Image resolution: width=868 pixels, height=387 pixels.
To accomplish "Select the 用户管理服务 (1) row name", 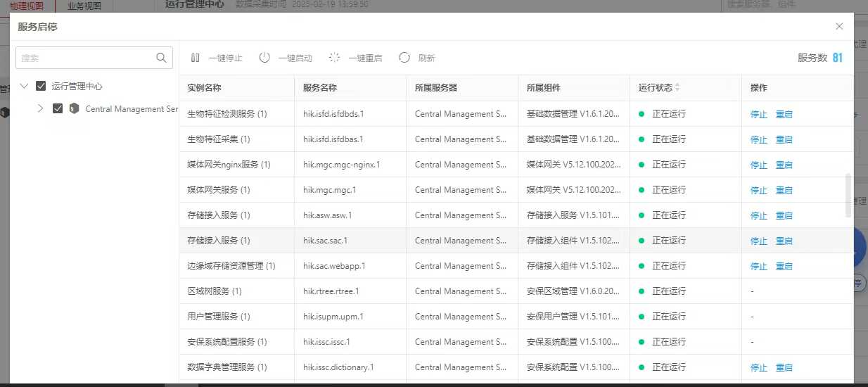I will [218, 317].
